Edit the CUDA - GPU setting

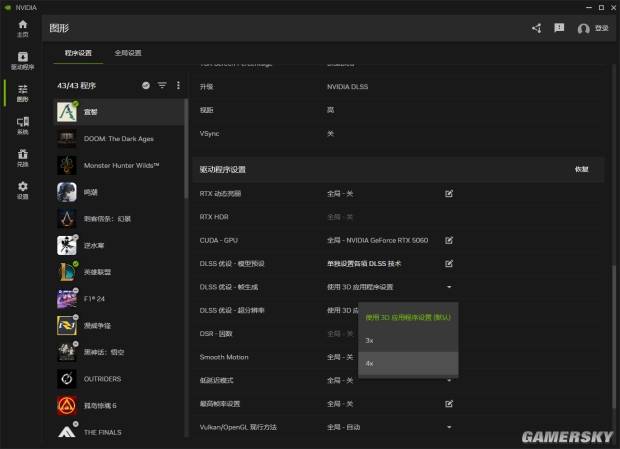(449, 240)
